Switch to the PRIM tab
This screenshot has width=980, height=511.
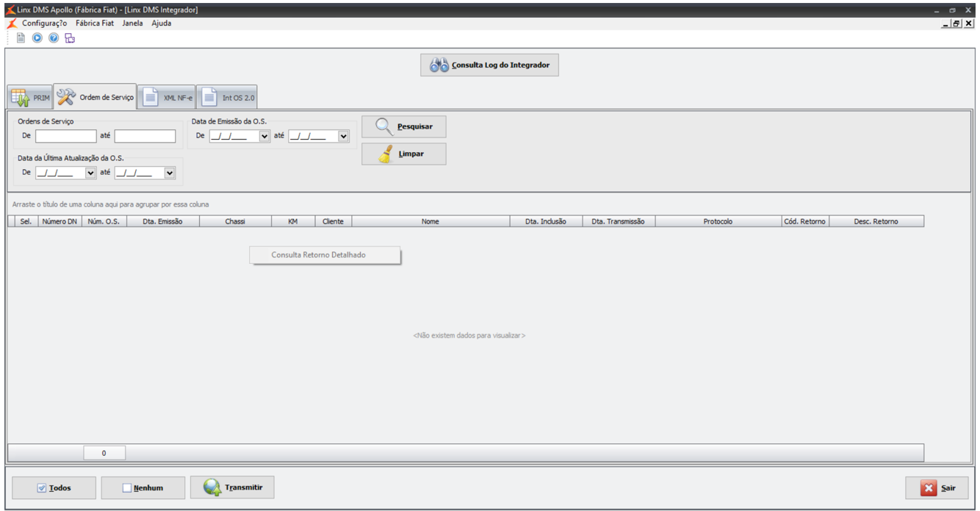click(30, 97)
